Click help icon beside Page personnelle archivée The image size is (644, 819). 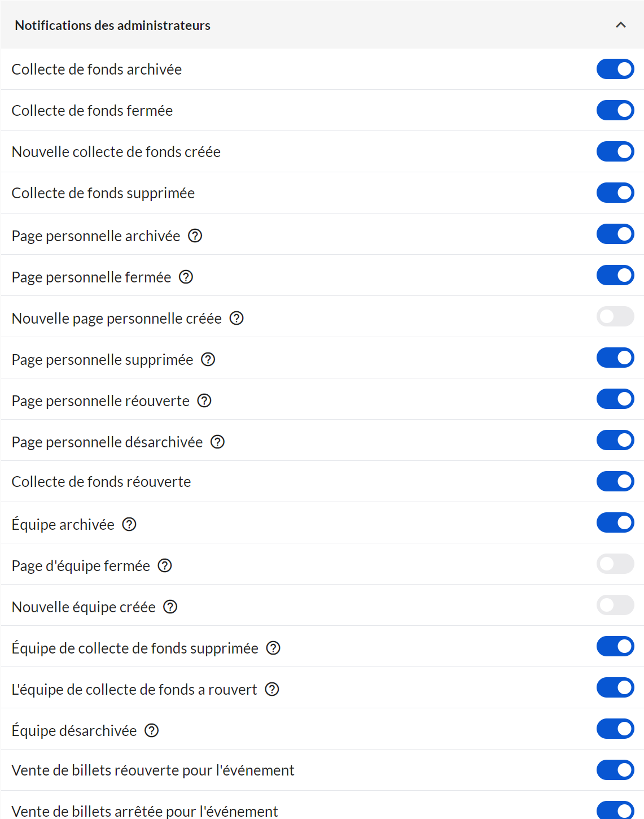[195, 236]
